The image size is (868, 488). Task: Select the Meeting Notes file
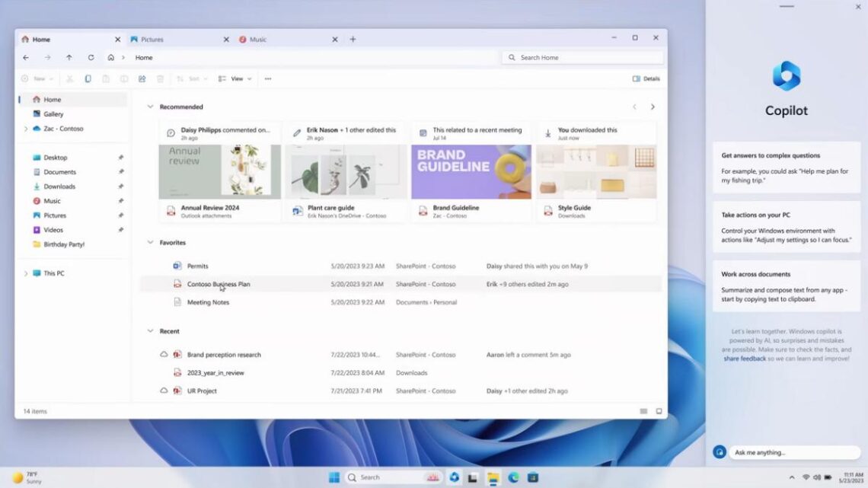400,302
